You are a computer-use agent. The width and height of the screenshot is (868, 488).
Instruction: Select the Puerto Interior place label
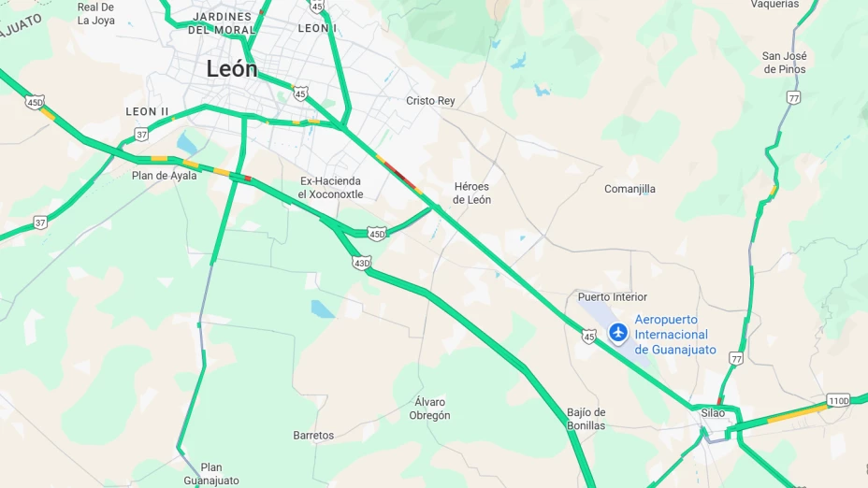pyautogui.click(x=613, y=297)
